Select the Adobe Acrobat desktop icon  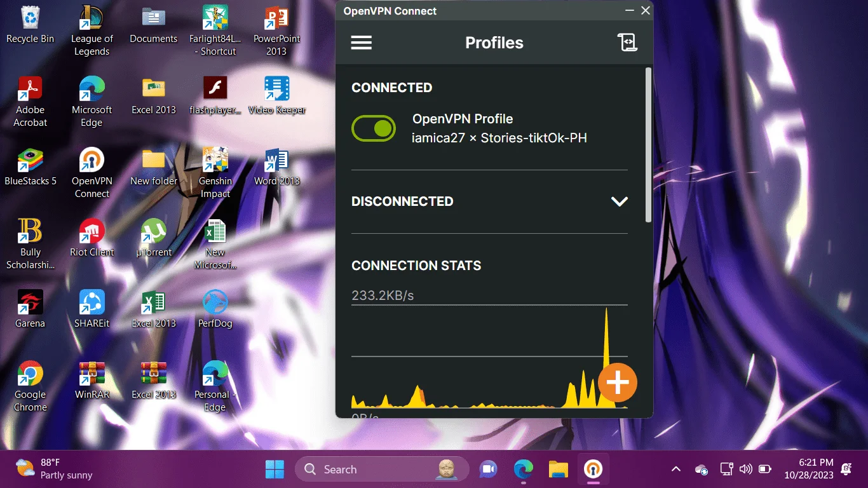click(x=30, y=102)
